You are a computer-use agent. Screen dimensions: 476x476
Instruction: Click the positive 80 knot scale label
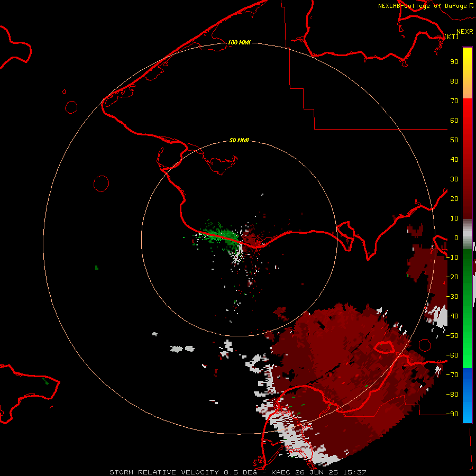coord(454,81)
